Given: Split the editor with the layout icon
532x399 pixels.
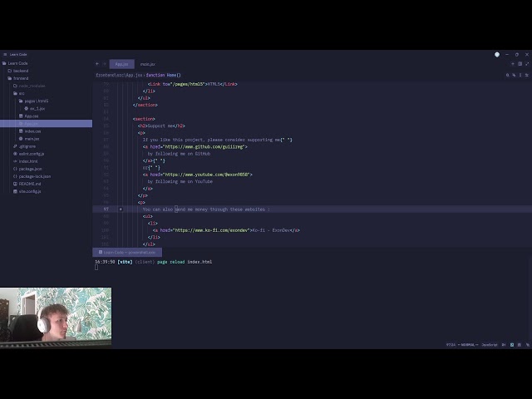Looking at the screenshot, I should point(520,64).
